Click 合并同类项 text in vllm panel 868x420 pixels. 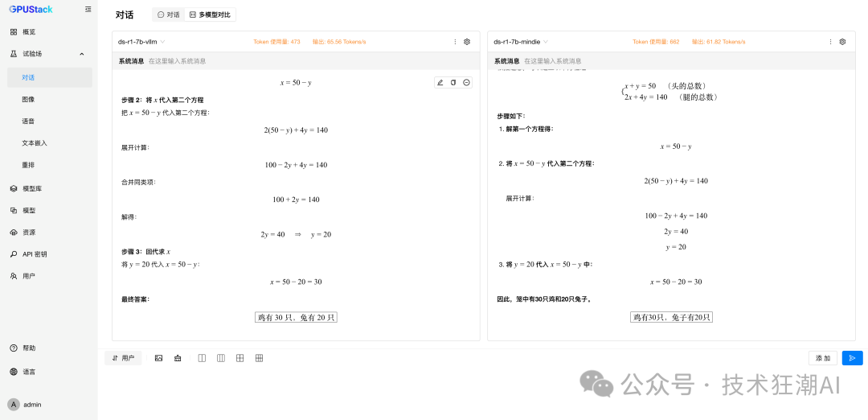pos(138,183)
